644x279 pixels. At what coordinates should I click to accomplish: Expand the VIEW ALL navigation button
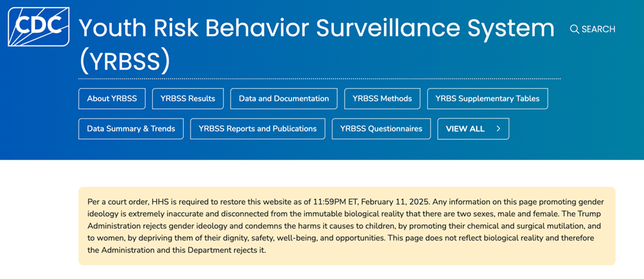[473, 129]
